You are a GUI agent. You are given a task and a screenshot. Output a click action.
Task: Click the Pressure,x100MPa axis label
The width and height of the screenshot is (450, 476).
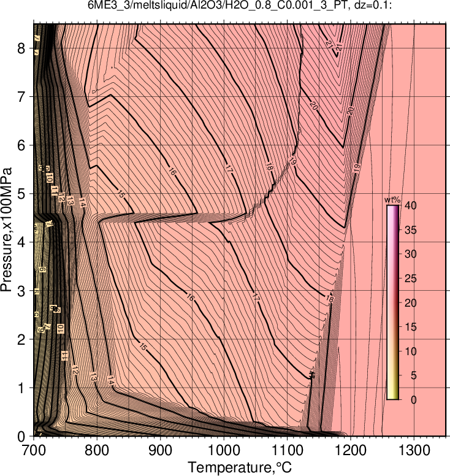click(6, 229)
